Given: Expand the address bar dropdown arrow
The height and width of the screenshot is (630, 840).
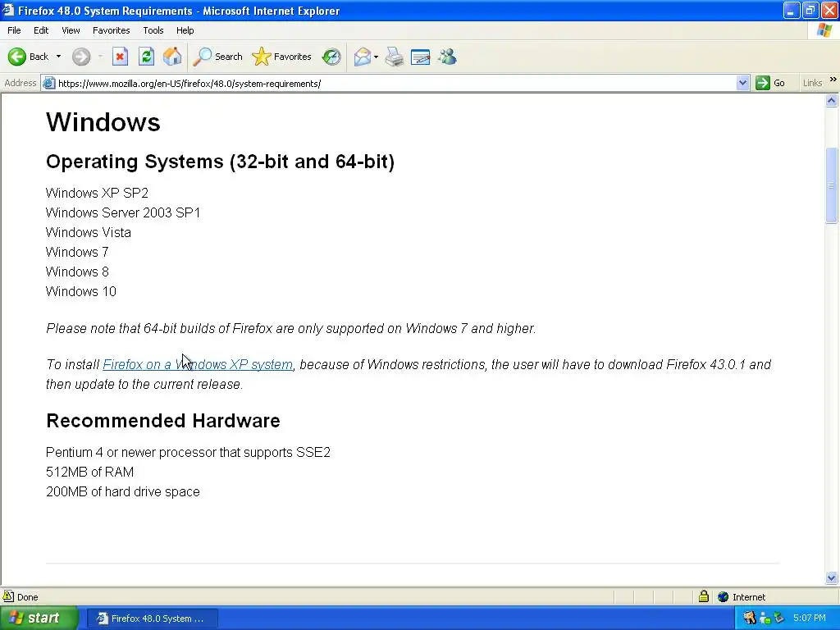Looking at the screenshot, I should [742, 83].
